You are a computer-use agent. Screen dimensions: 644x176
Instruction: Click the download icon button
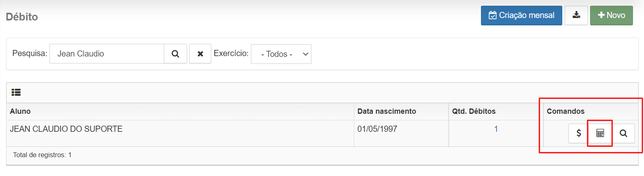pos(576,16)
